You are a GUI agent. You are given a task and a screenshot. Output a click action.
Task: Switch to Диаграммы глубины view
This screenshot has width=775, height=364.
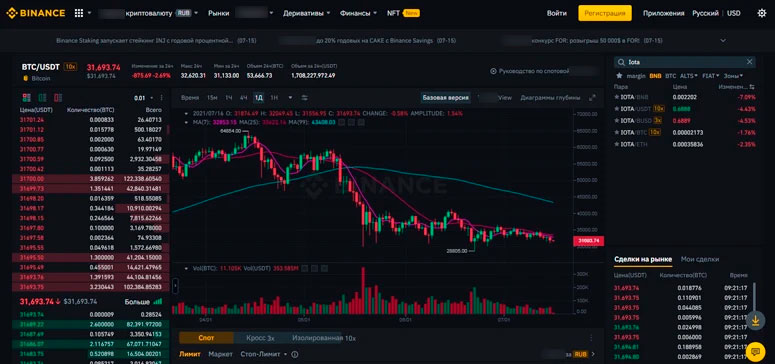click(x=550, y=98)
